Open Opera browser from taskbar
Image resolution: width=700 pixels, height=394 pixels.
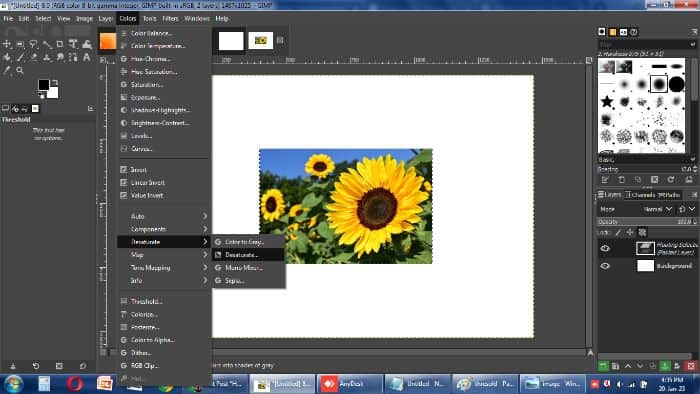pyautogui.click(x=75, y=384)
